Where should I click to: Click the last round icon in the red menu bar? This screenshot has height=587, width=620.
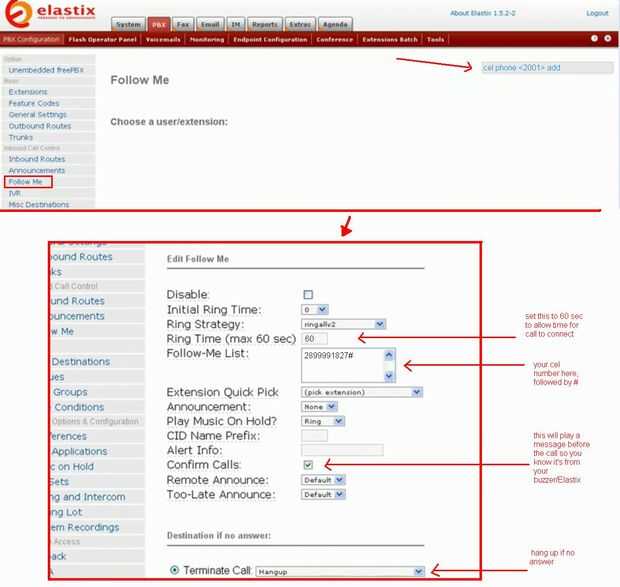(x=608, y=38)
